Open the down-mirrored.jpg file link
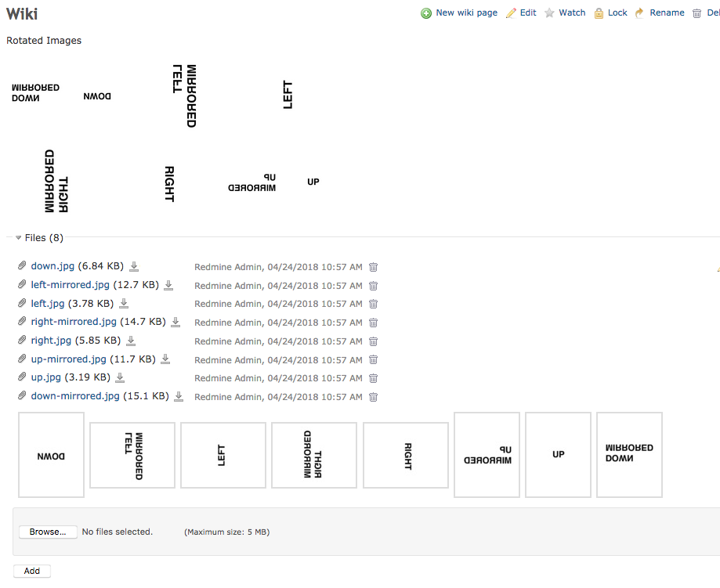Screen dimensions: 720x588 [75, 396]
